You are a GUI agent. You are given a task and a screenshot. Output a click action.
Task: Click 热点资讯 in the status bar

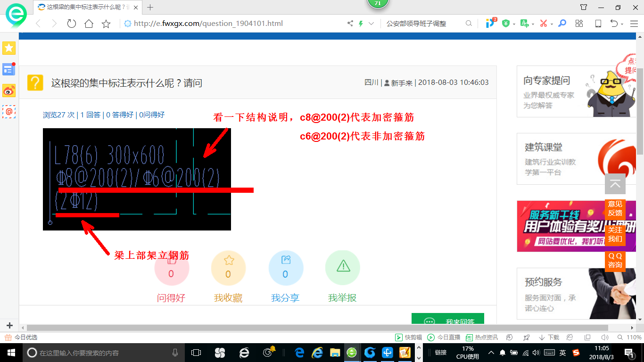[482, 337]
